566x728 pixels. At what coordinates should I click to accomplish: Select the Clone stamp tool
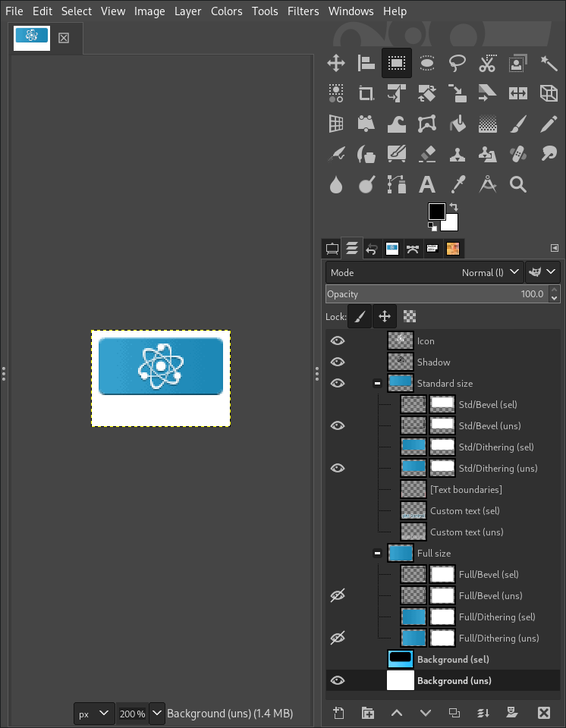point(458,154)
